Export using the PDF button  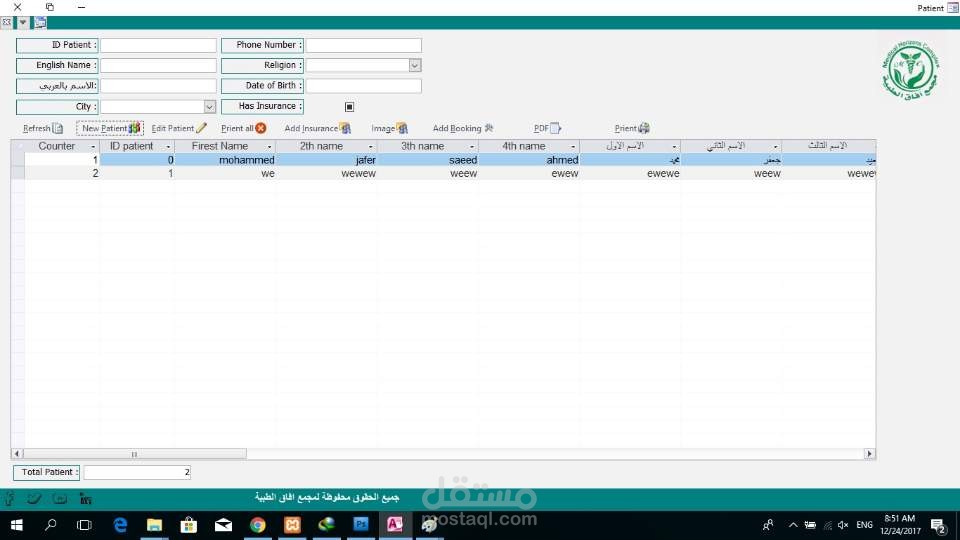pos(547,129)
